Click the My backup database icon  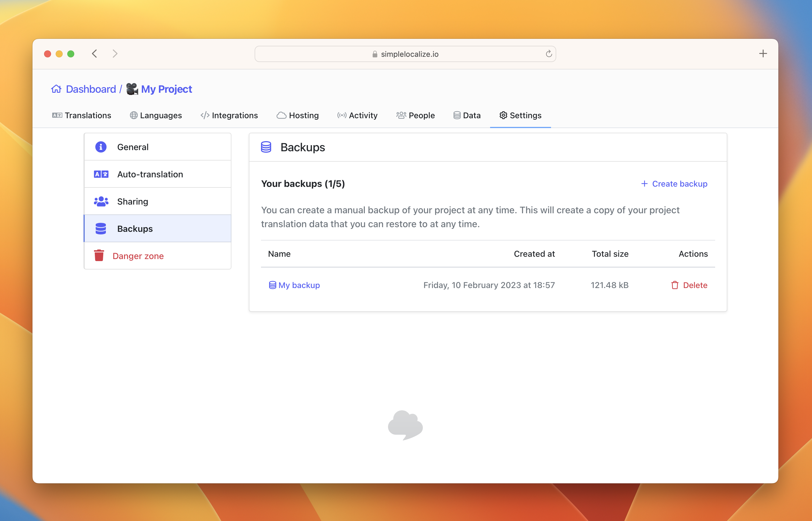point(272,285)
